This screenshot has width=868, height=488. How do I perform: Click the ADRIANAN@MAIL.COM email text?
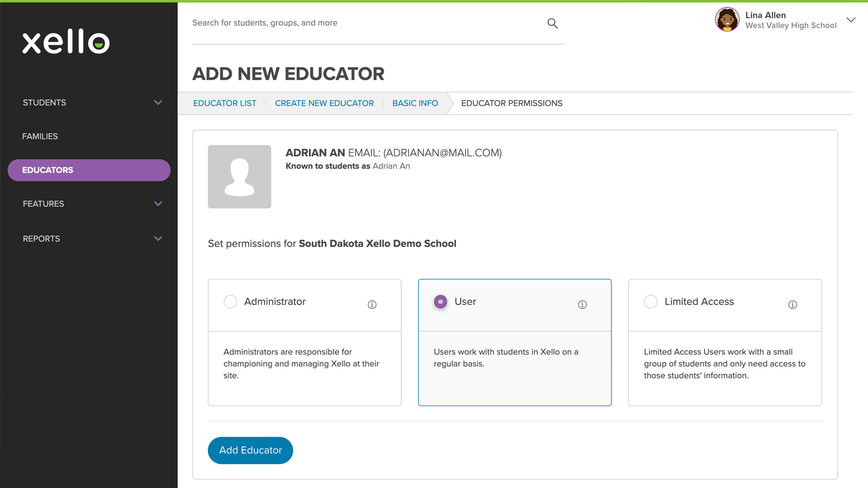point(442,152)
